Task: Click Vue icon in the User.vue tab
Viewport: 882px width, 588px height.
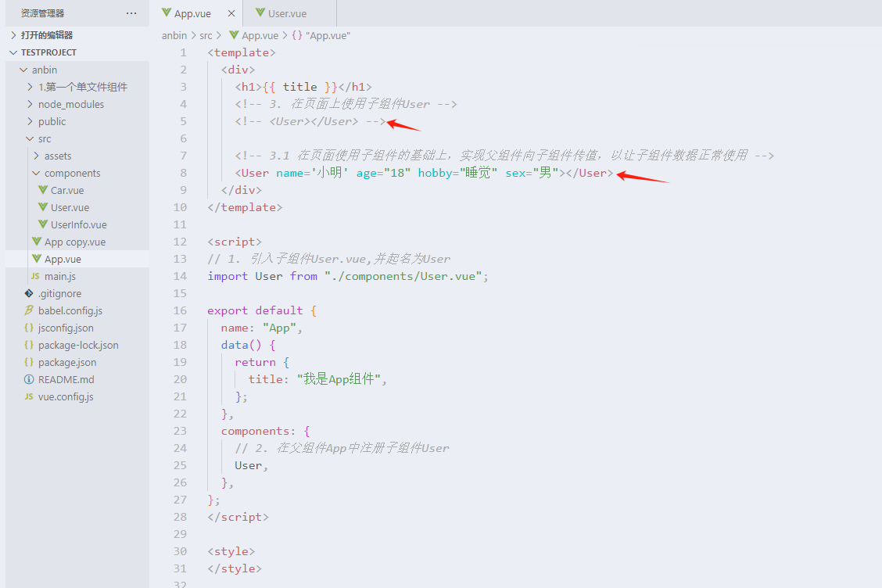Action: [x=260, y=13]
